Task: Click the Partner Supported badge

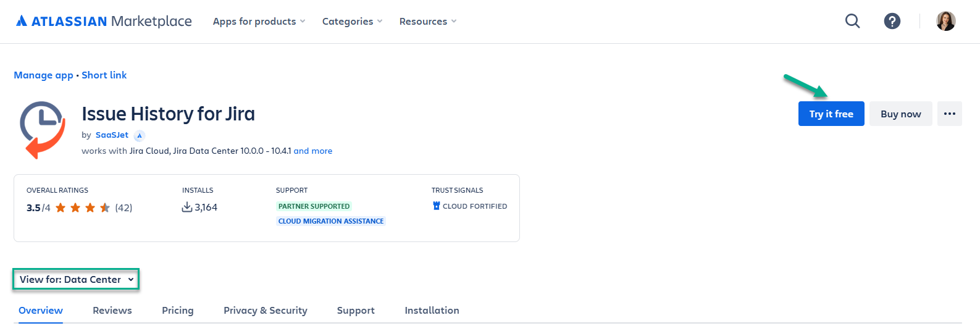Action: pos(314,206)
